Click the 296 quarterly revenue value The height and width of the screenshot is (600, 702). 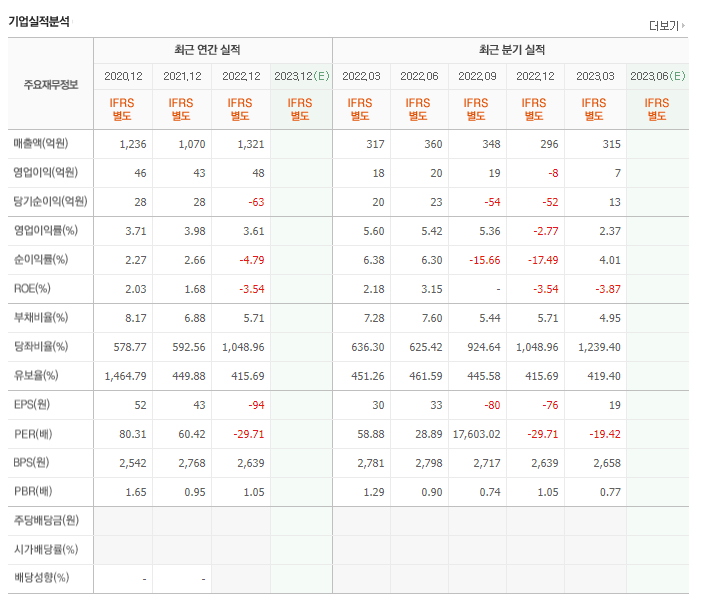pos(549,144)
